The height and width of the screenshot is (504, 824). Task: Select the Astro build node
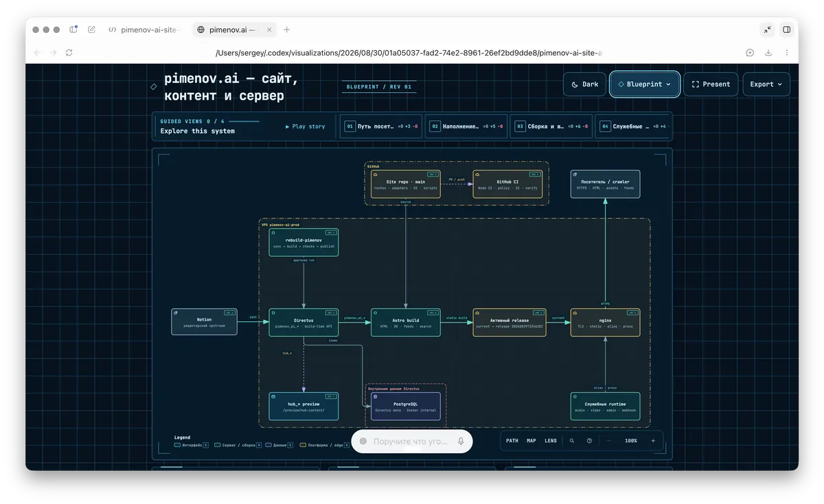(406, 322)
